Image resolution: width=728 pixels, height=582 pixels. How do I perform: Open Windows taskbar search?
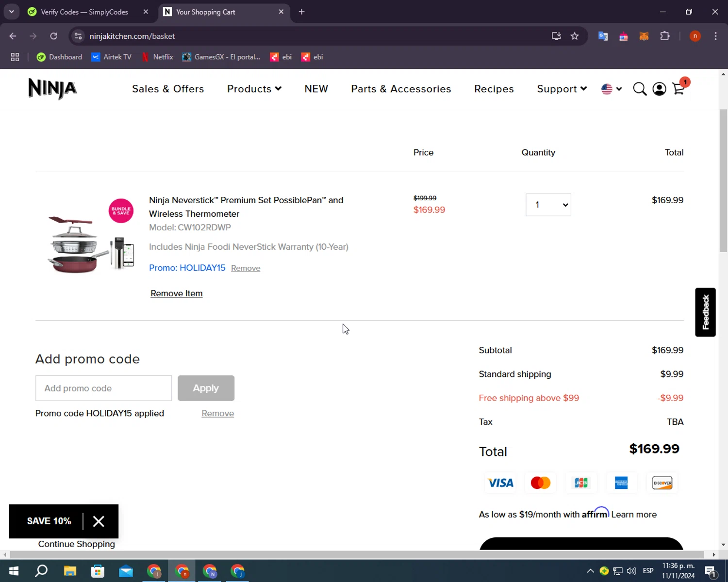click(41, 571)
